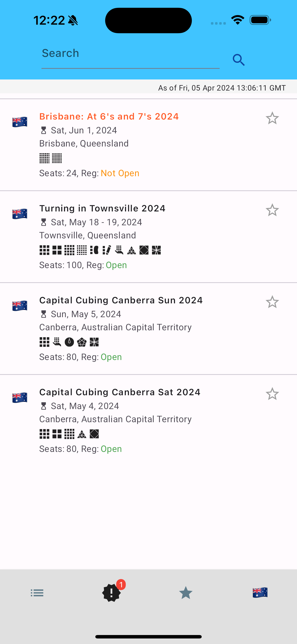
Task: Tap the 6x6 cube icon under Brisbane
Action: coord(44,158)
